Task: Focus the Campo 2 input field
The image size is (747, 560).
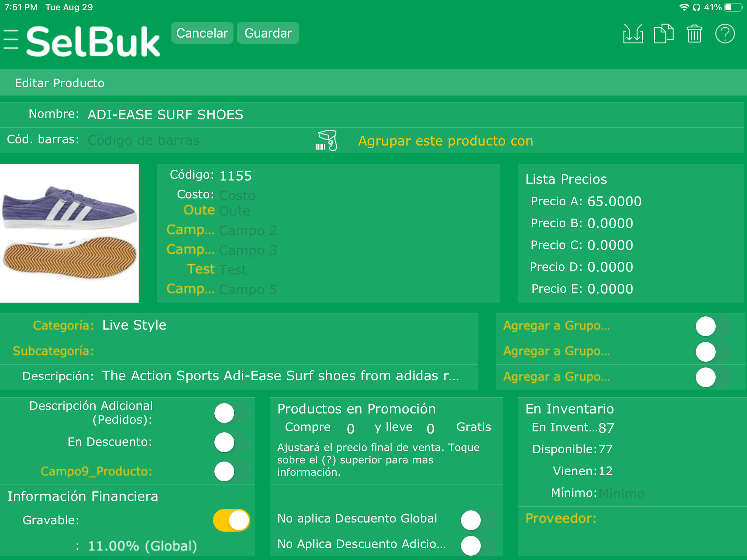Action: [x=358, y=231]
